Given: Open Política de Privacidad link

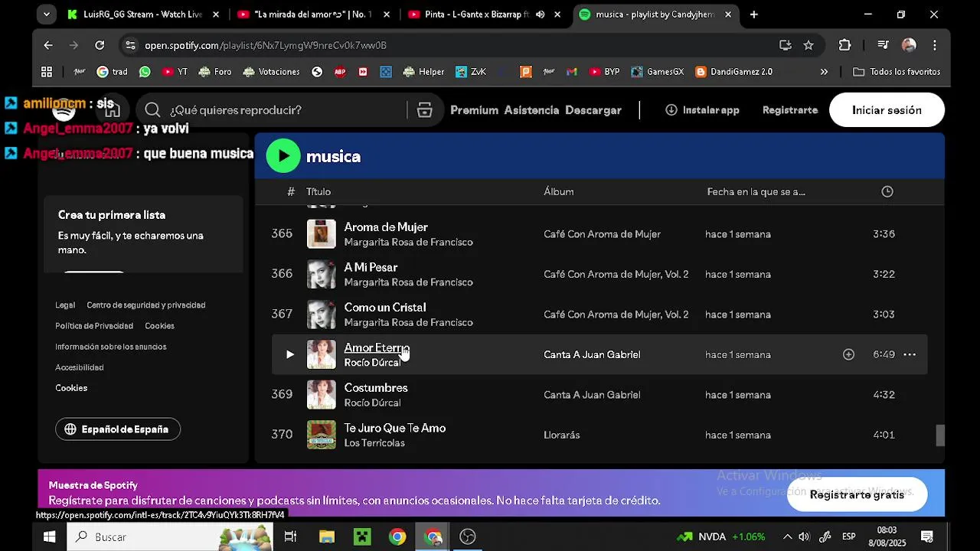Looking at the screenshot, I should [94, 326].
